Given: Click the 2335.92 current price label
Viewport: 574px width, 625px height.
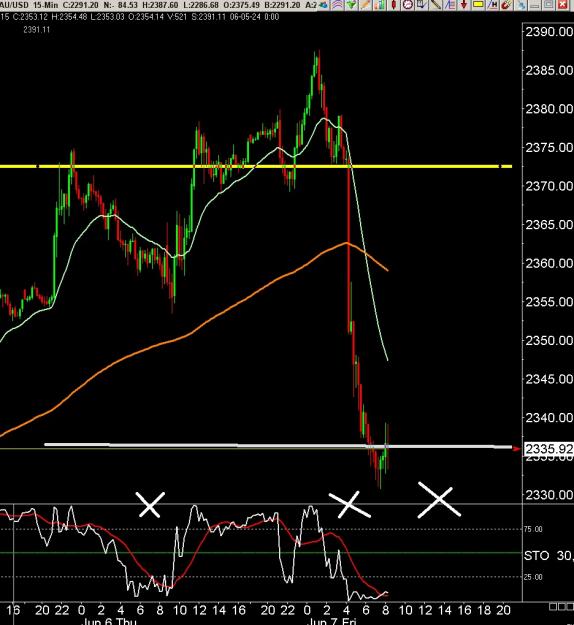Looking at the screenshot, I should point(549,449).
